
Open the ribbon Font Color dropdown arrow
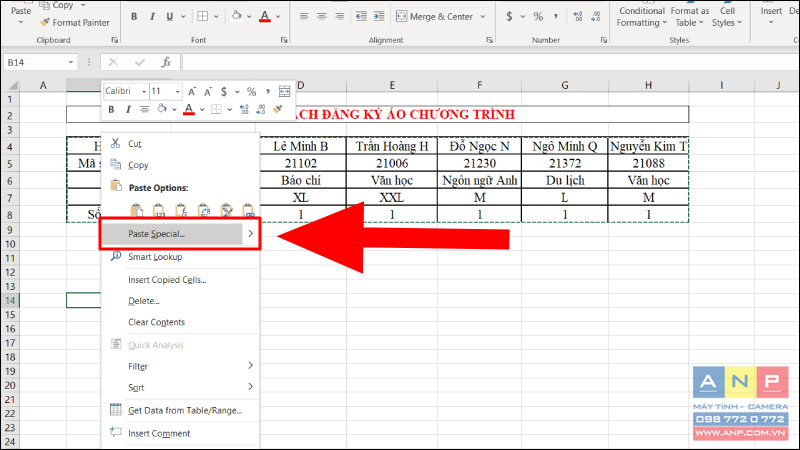coord(278,17)
